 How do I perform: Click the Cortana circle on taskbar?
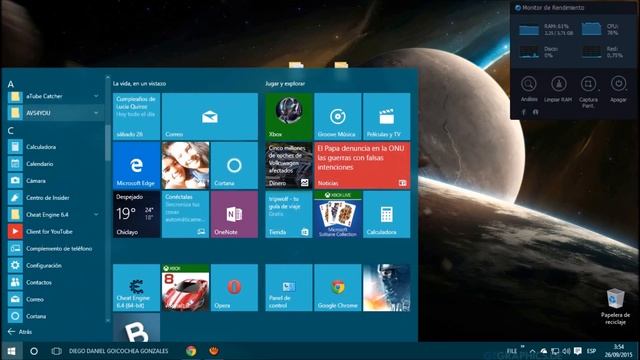[x=34, y=351]
